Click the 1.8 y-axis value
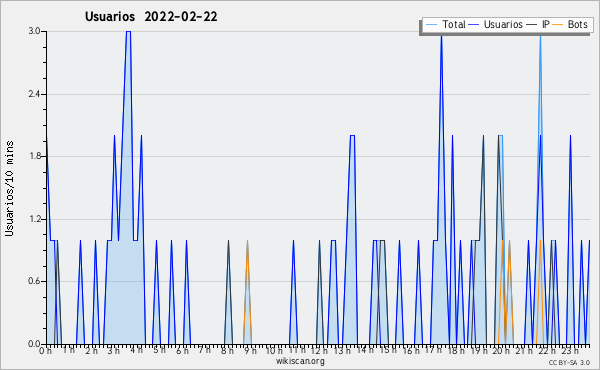This screenshot has width=600, height=370. tap(34, 156)
